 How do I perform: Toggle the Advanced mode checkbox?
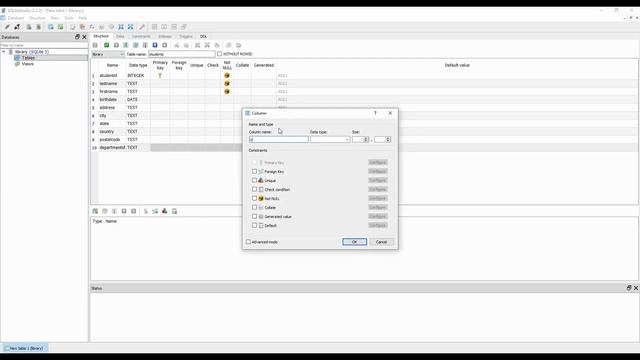[x=248, y=242]
